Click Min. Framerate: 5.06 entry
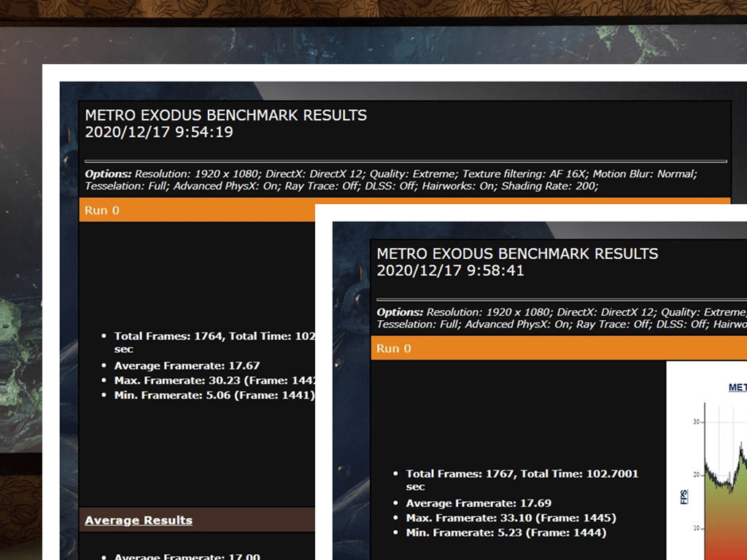The width and height of the screenshot is (747, 560). [214, 395]
